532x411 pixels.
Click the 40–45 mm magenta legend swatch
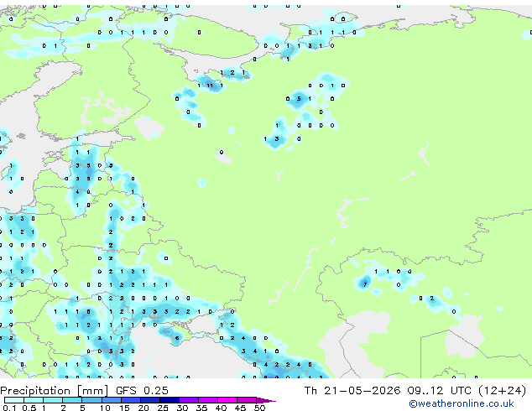click(x=227, y=400)
